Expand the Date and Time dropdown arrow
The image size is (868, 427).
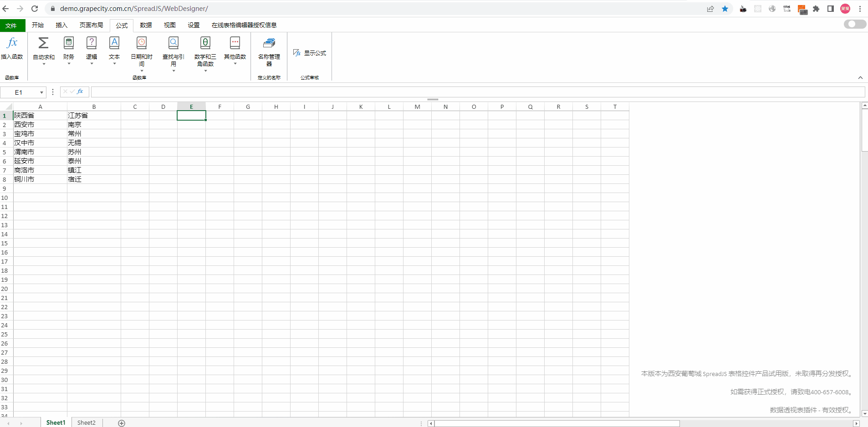(x=142, y=71)
